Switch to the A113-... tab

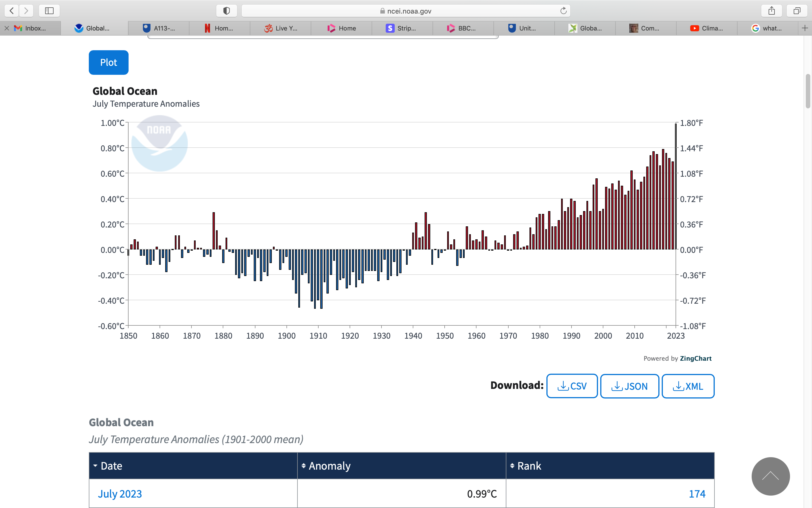159,28
